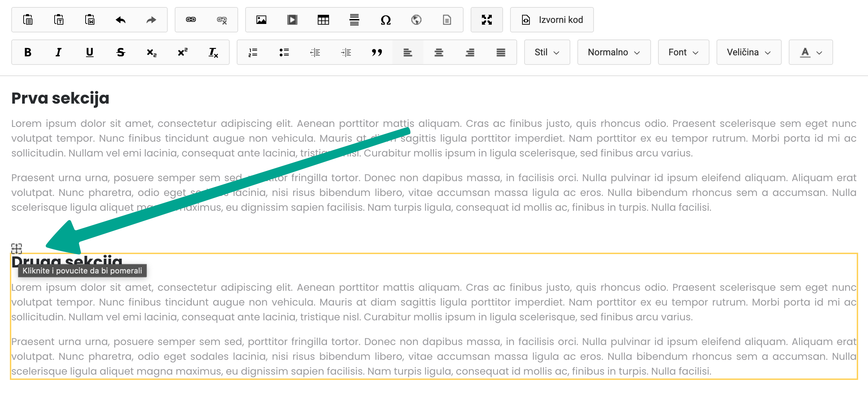Insert a hyperlink

(x=191, y=20)
